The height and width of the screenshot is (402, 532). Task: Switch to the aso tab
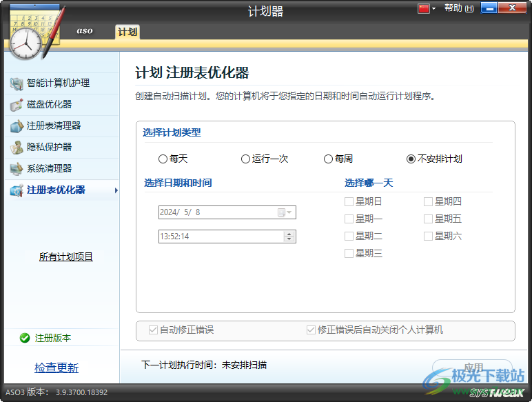[x=85, y=31]
